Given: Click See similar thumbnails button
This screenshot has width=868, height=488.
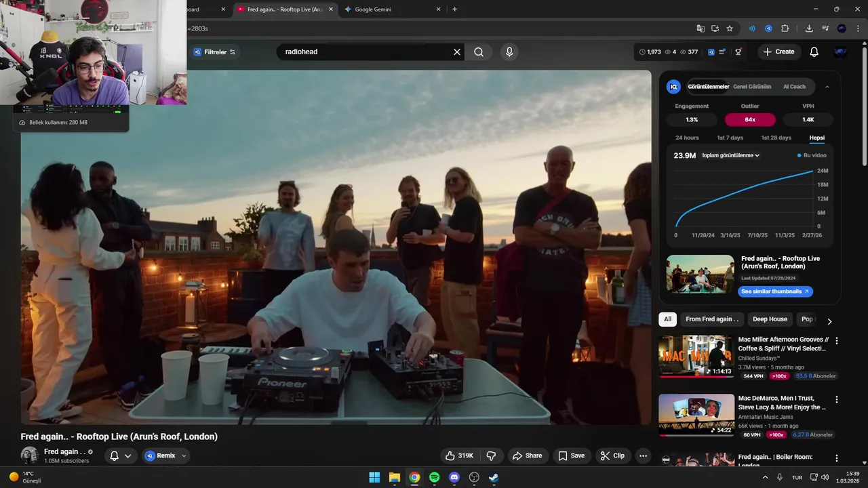Looking at the screenshot, I should tap(775, 291).
